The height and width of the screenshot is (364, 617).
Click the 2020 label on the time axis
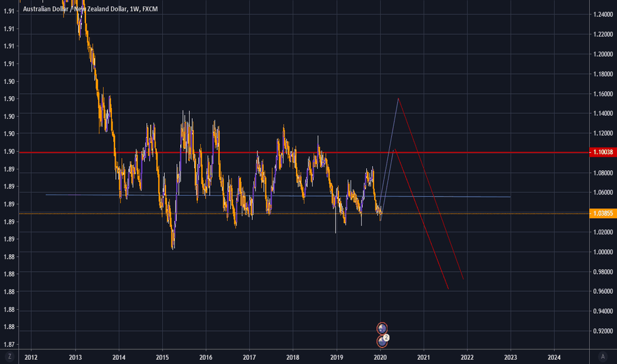click(380, 357)
